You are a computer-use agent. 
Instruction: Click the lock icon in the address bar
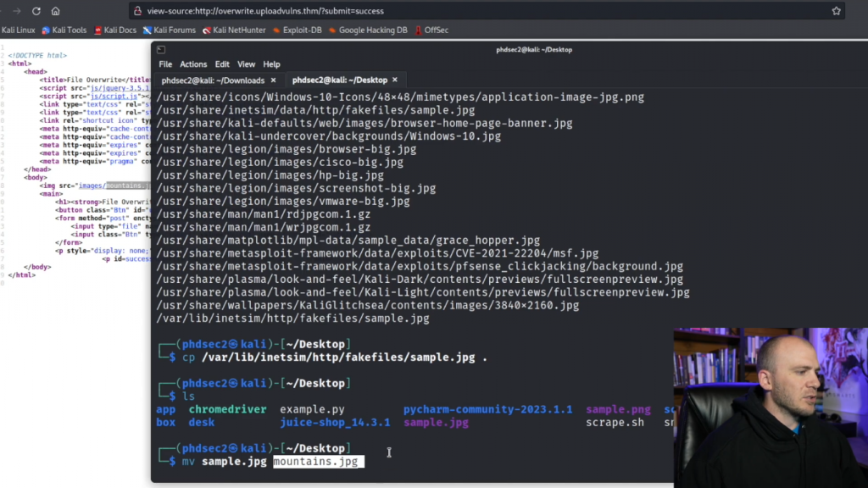click(138, 11)
